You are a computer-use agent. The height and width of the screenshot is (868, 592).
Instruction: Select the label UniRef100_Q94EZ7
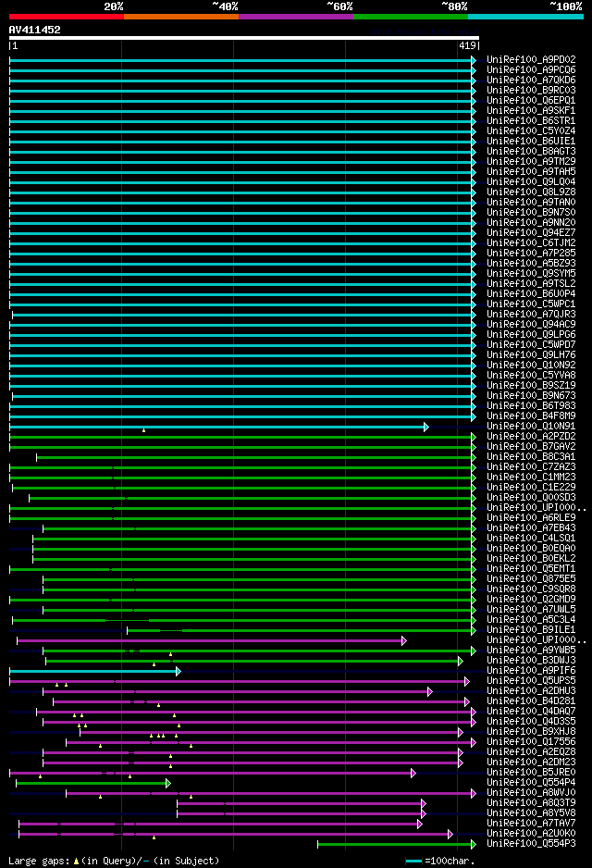pos(531,232)
